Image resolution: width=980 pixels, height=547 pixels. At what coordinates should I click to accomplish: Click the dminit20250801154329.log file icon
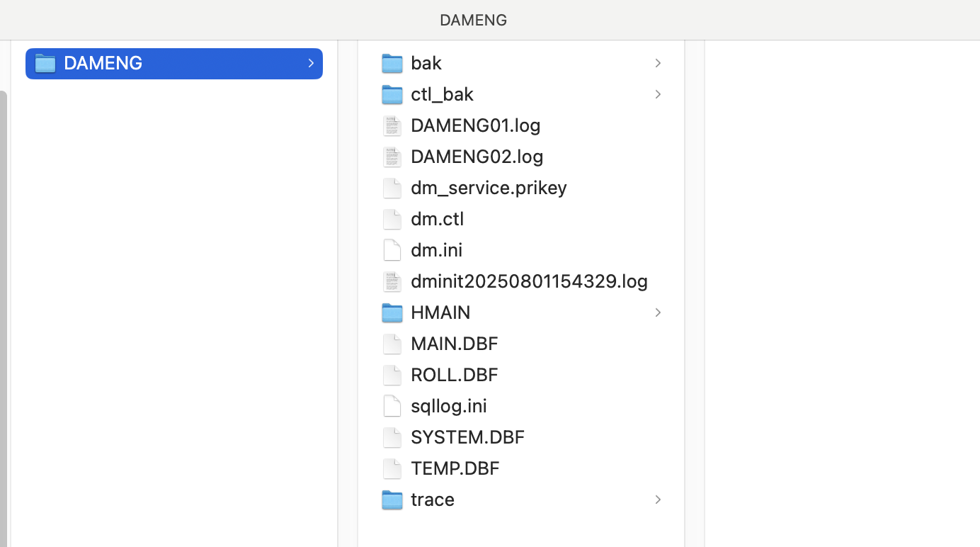coord(392,281)
